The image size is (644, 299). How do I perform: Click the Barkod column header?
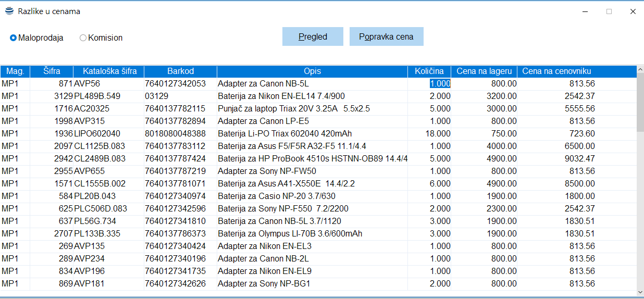pos(180,71)
